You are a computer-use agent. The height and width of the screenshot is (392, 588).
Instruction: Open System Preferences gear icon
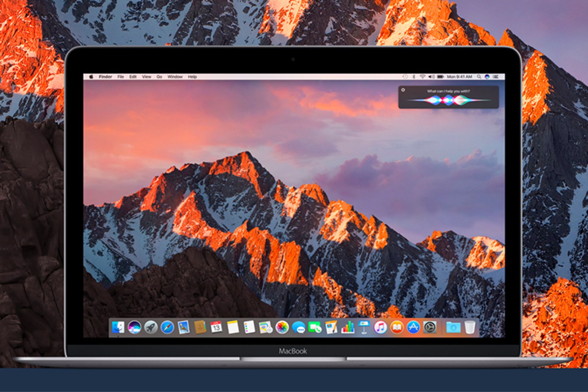[x=430, y=327]
